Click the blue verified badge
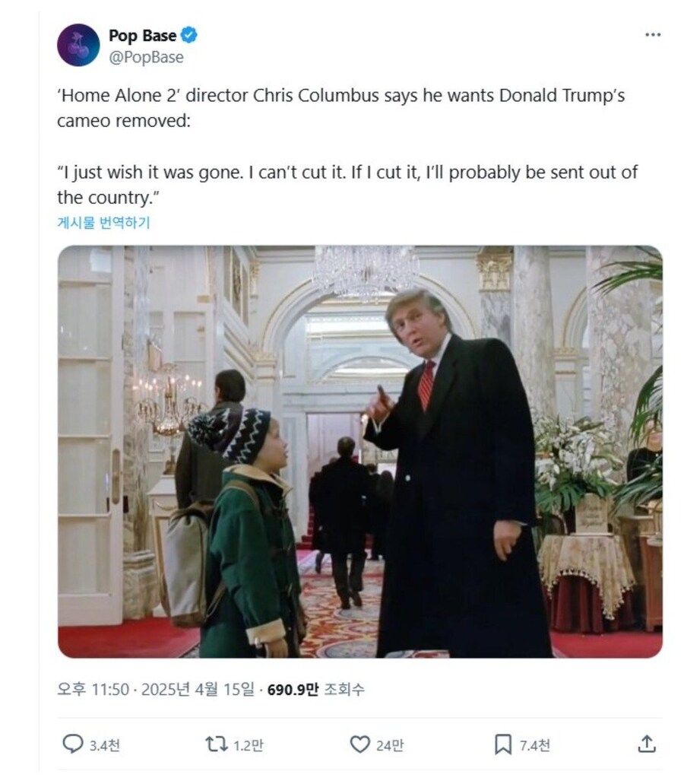The width and height of the screenshot is (684, 784). click(189, 35)
